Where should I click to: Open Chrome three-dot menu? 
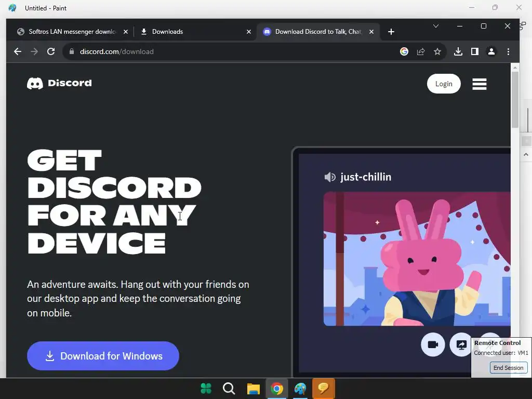(508, 51)
